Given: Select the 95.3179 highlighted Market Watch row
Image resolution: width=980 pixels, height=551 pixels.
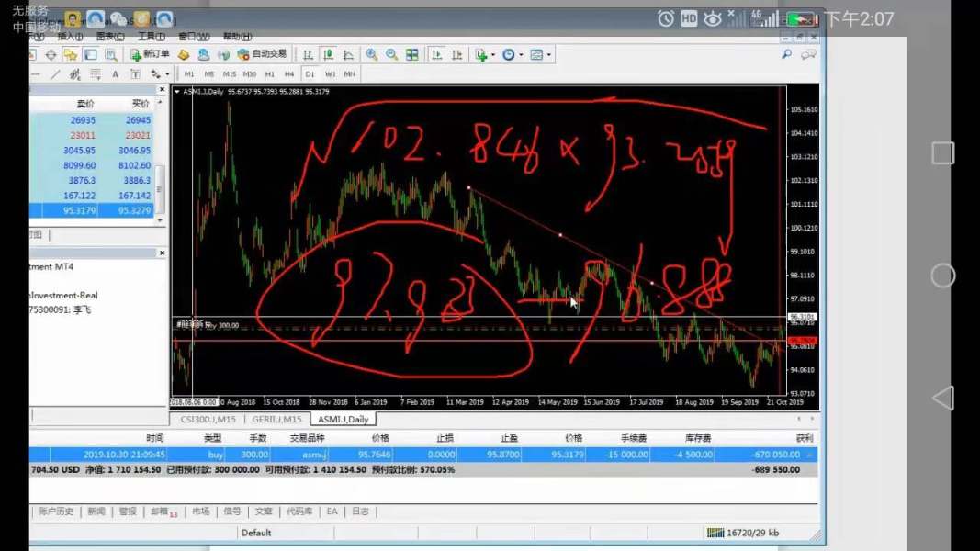Looking at the screenshot, I should [91, 210].
